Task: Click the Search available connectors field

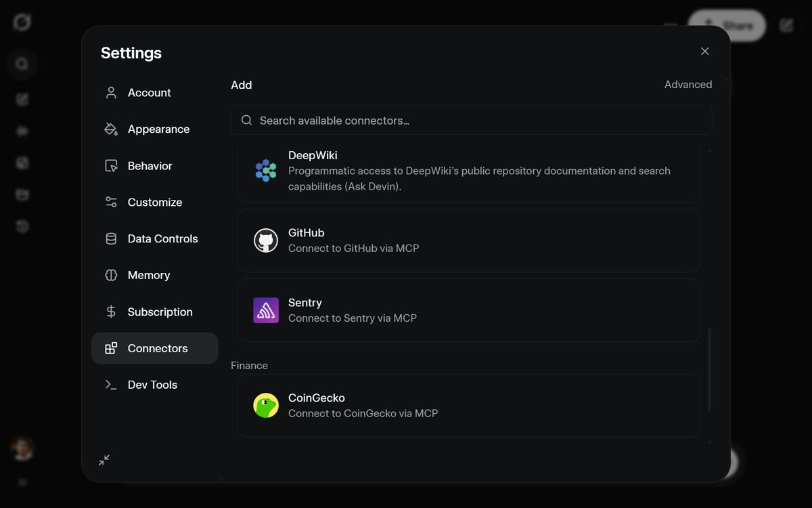Action: coord(471,121)
